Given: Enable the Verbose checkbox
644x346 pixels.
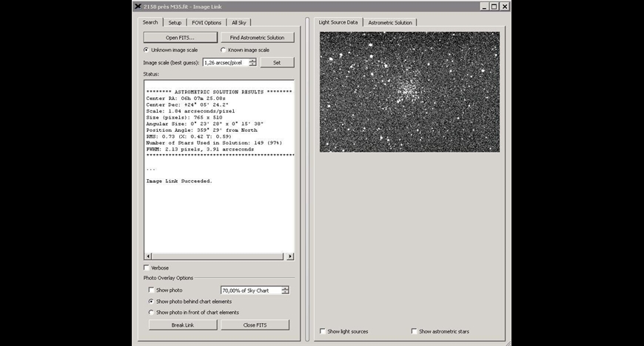Looking at the screenshot, I should [x=146, y=267].
